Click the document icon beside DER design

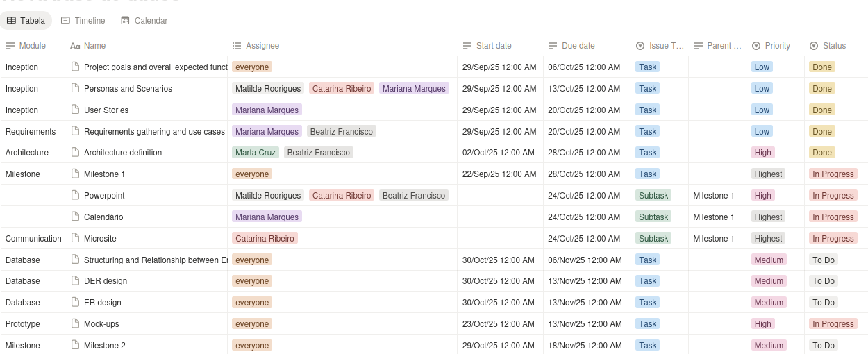76,281
